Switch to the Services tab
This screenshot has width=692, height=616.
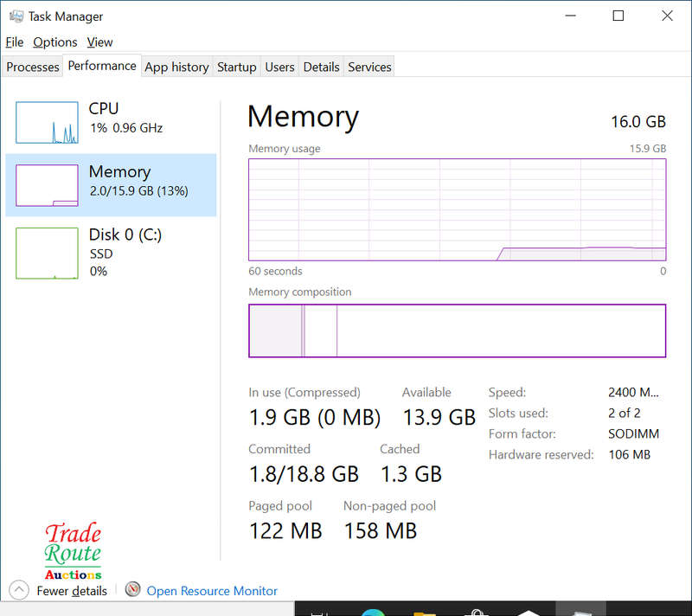(369, 67)
